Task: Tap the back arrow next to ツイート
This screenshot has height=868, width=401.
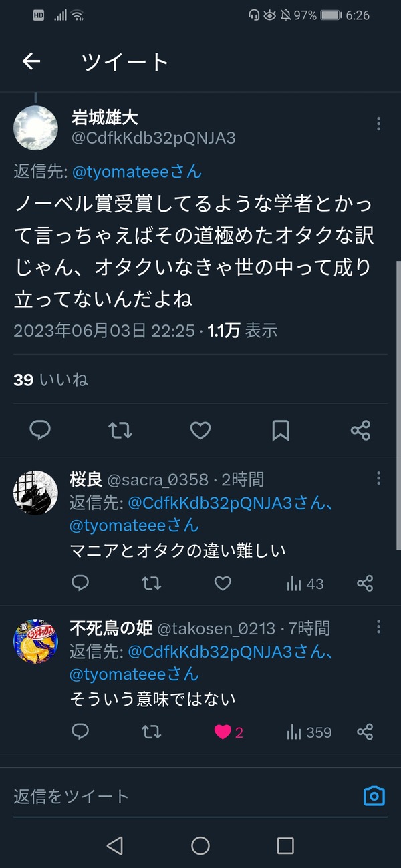Action: (x=31, y=62)
